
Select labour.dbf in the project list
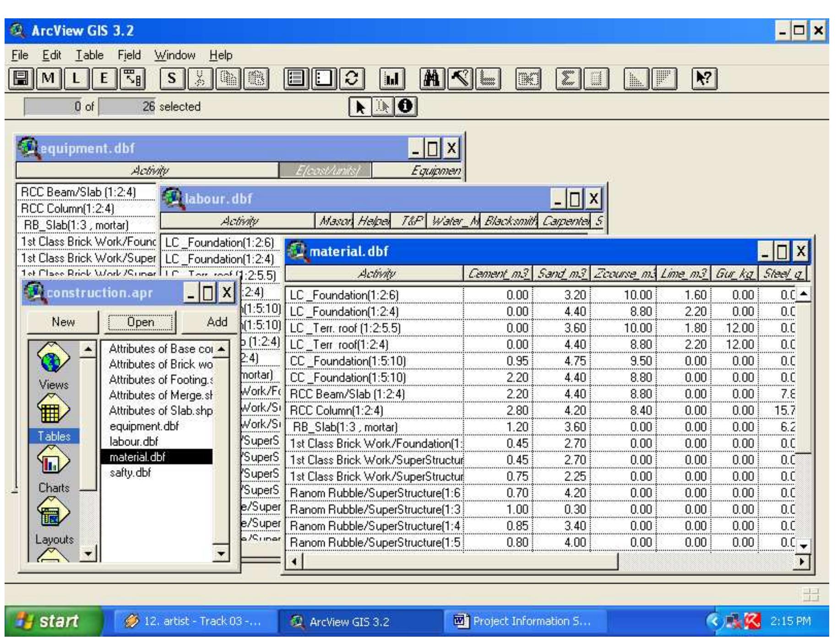pyautogui.click(x=157, y=442)
